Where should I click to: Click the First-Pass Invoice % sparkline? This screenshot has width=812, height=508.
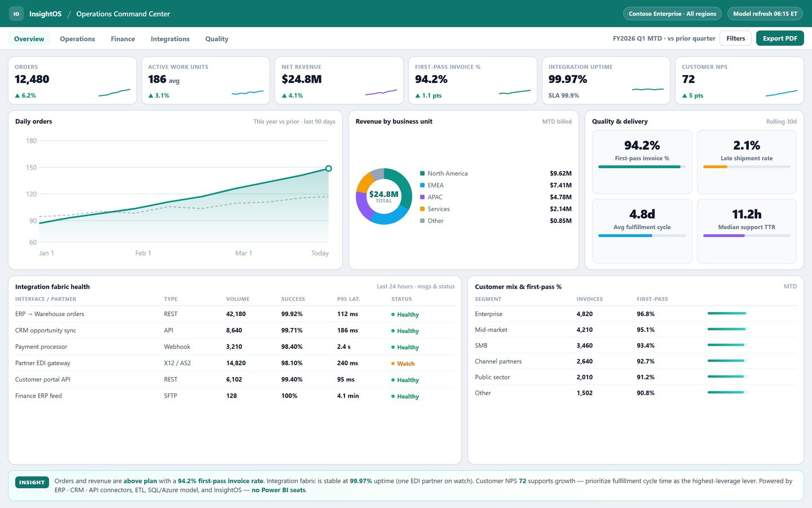pyautogui.click(x=515, y=92)
